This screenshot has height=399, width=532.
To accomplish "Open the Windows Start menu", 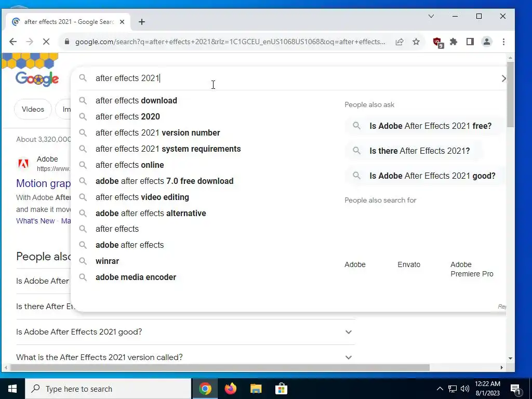I will 12,389.
